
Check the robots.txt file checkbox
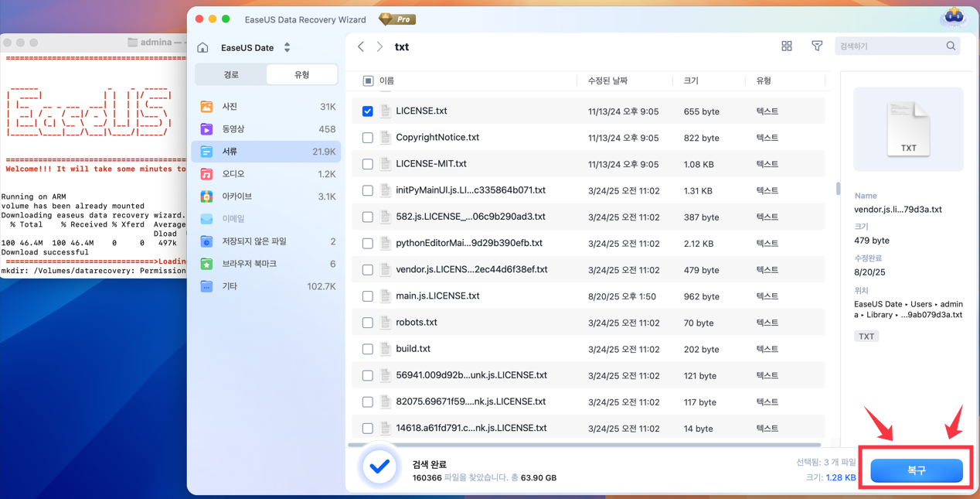368,323
